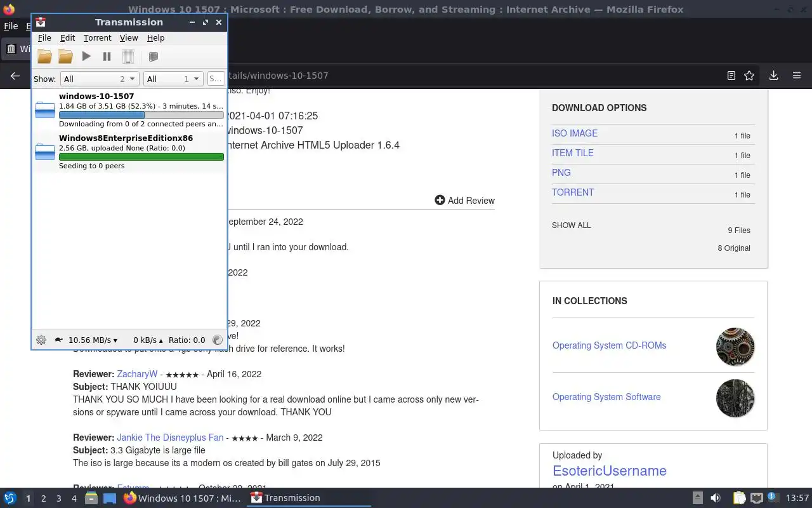Start the selected torrent with the play icon
812x508 pixels.
86,57
